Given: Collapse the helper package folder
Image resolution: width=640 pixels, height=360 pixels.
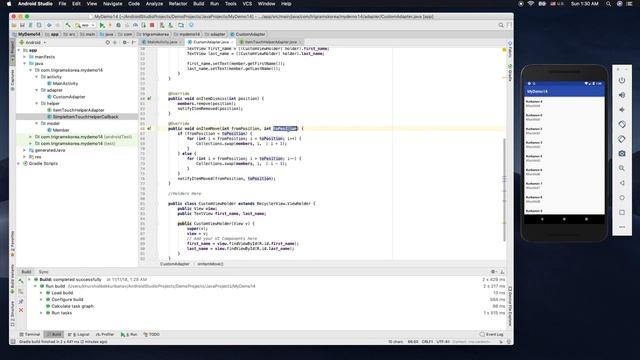Looking at the screenshot, I should [x=36, y=103].
